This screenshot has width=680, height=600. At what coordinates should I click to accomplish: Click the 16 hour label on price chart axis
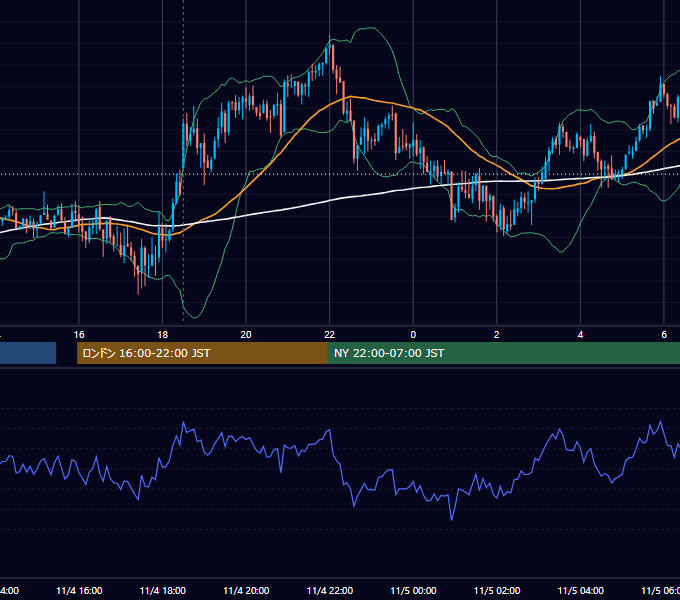(79, 334)
